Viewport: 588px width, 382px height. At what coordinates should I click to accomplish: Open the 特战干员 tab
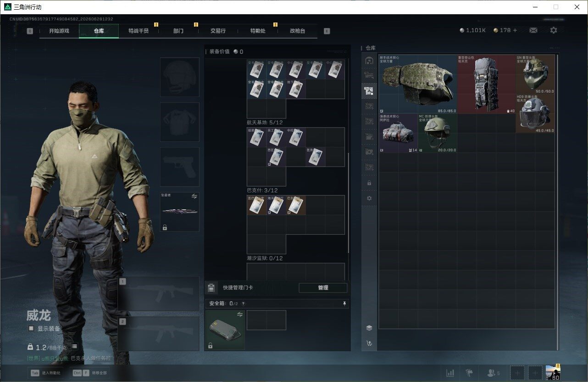point(138,31)
